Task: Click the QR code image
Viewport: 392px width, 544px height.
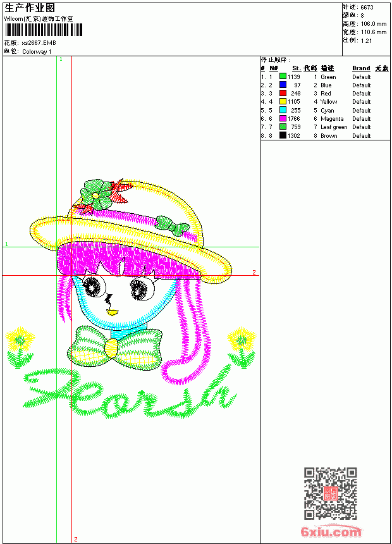Action: click(x=331, y=493)
